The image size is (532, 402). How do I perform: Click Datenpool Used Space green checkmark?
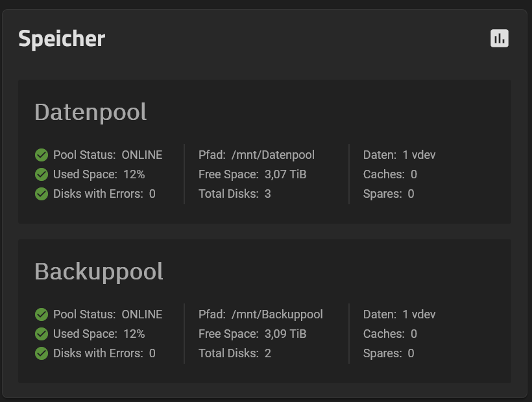tap(42, 174)
